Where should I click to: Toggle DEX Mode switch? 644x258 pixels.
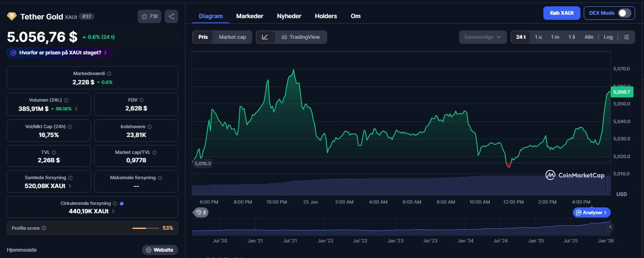[625, 13]
